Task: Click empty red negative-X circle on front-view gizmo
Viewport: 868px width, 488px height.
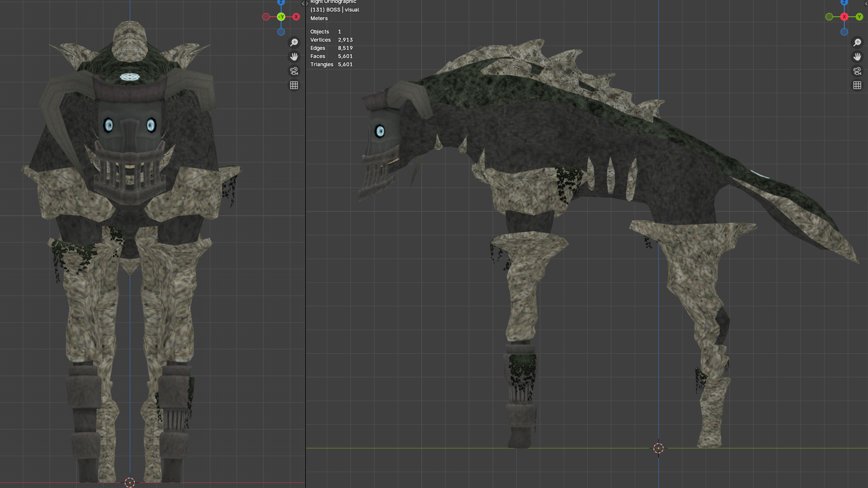Action: [266, 17]
